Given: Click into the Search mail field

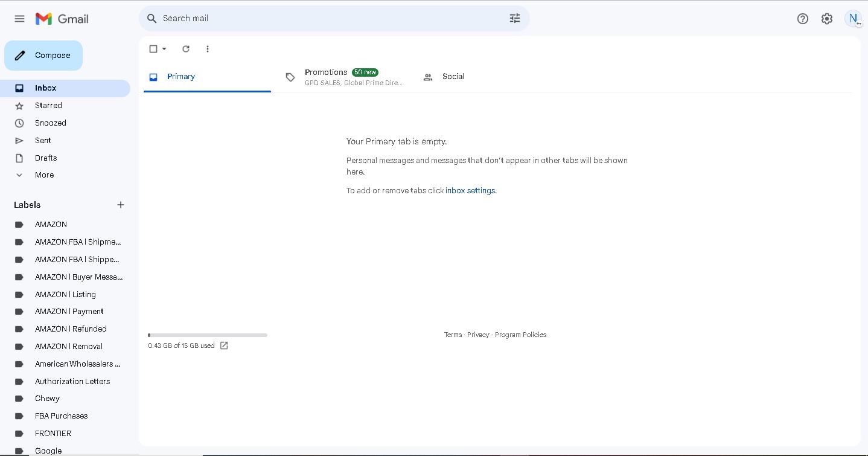Looking at the screenshot, I should tap(332, 19).
